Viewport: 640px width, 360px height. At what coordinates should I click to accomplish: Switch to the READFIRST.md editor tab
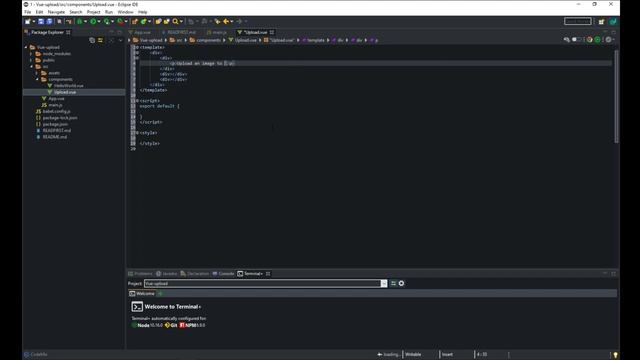(179, 32)
